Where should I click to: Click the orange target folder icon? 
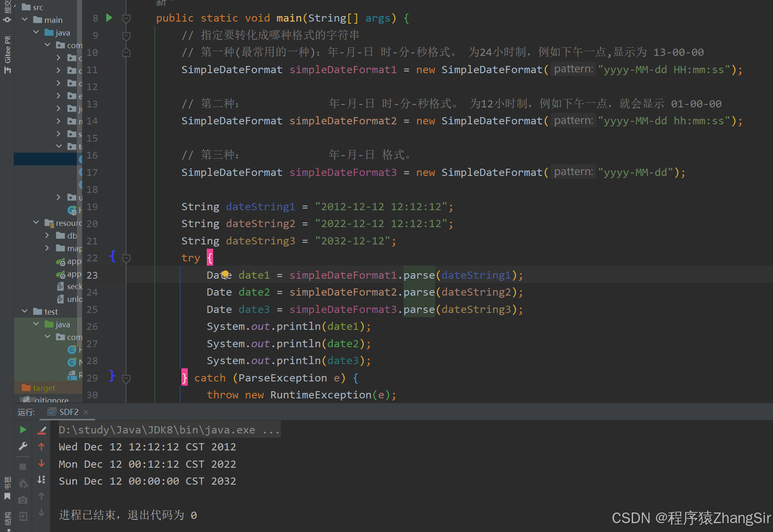[x=26, y=387]
